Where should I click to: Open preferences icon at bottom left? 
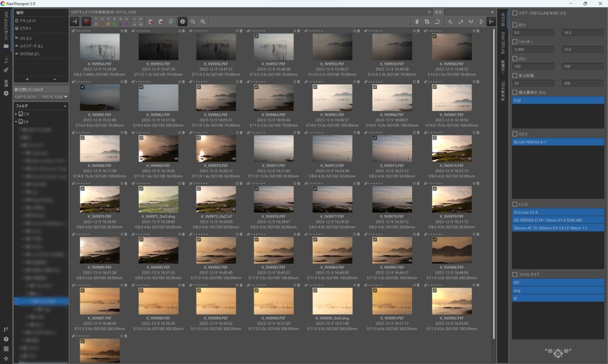tap(6, 349)
